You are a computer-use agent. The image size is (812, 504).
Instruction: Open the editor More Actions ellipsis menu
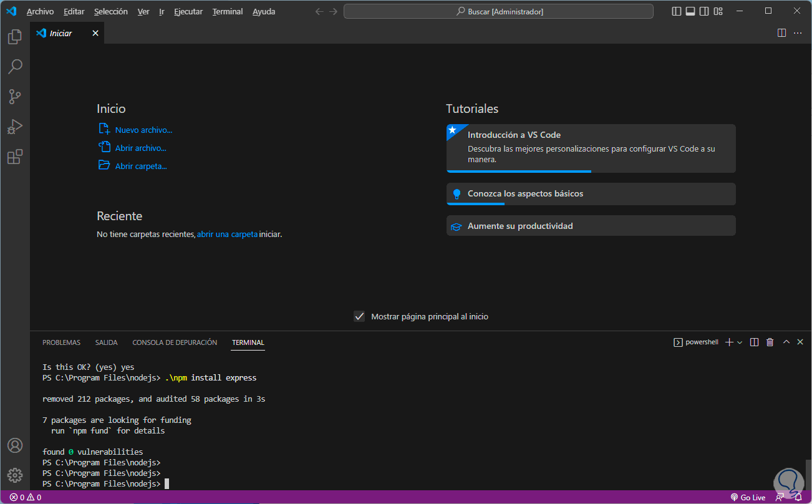point(798,33)
